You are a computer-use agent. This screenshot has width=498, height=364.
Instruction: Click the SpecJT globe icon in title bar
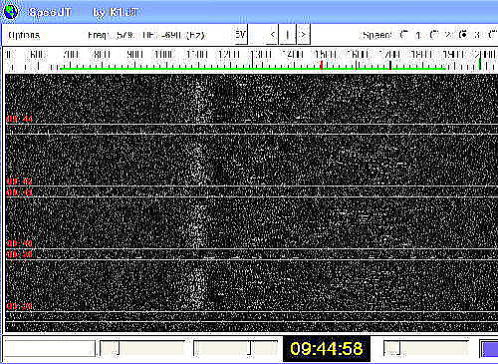pos(11,13)
